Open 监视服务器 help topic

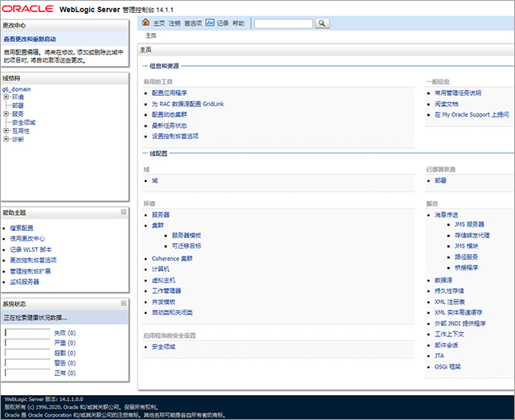tap(25, 282)
